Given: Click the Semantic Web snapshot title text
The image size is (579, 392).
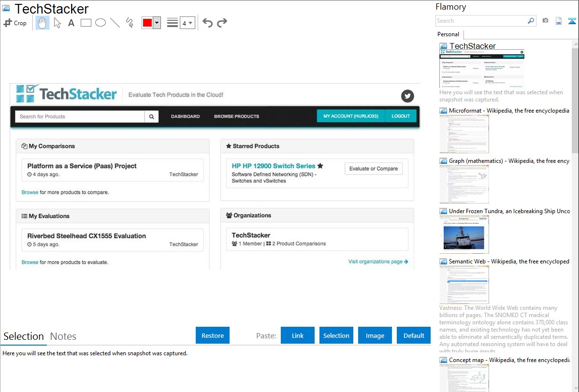Looking at the screenshot, I should 509,261.
